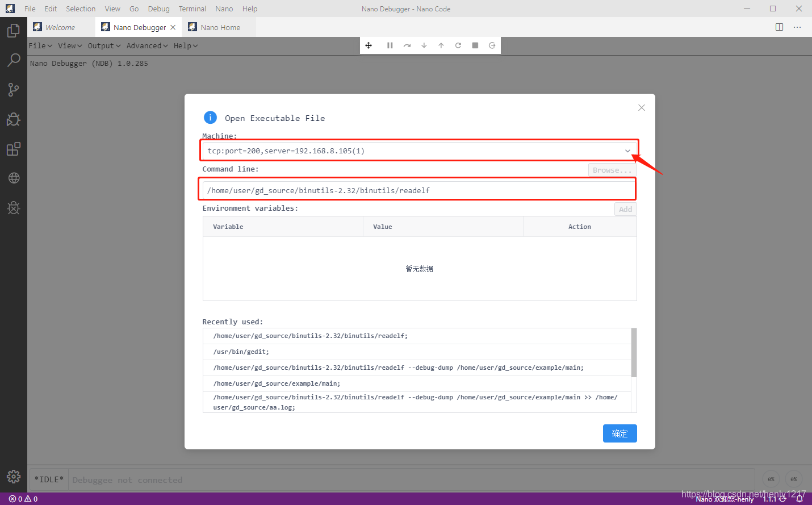Viewport: 812px width, 505px height.
Task: Click the Recently used list scrollbar
Action: pos(634,353)
